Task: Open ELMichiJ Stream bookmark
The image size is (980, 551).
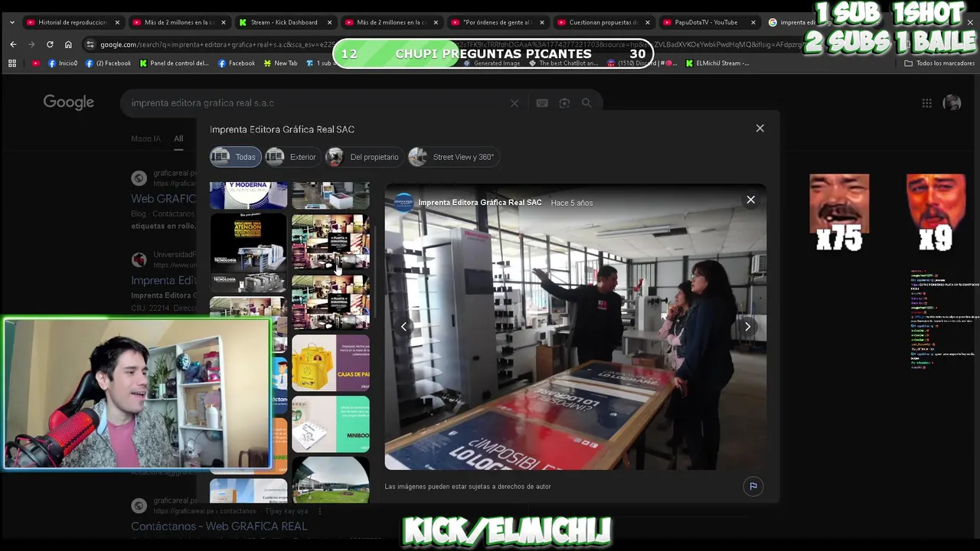Action: click(x=718, y=64)
